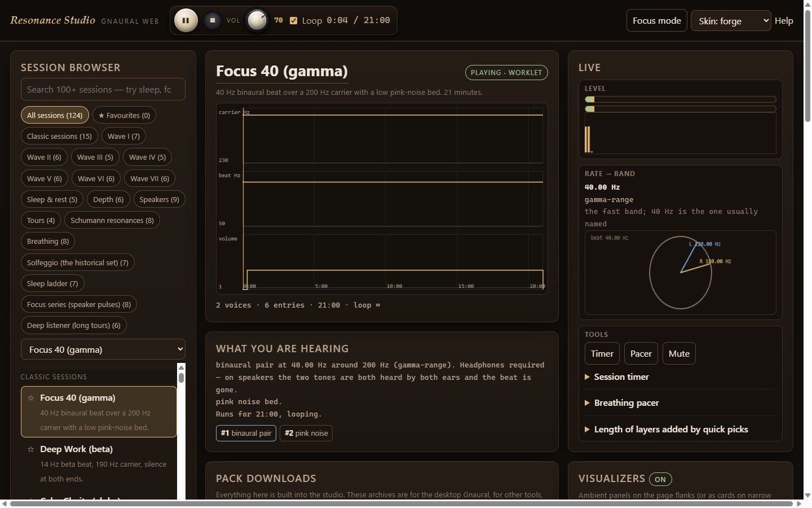Open the Focus 40 (gamma) session card

pyautogui.click(x=99, y=411)
